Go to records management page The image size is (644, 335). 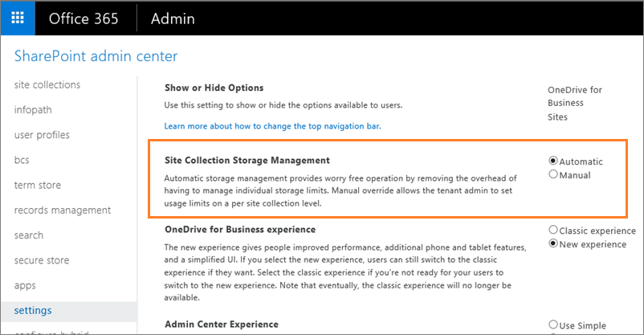click(x=63, y=210)
